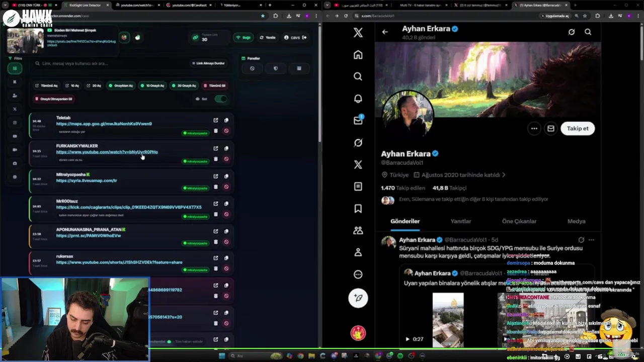Open the post options menu on Ayhan's tweet

click(x=591, y=240)
